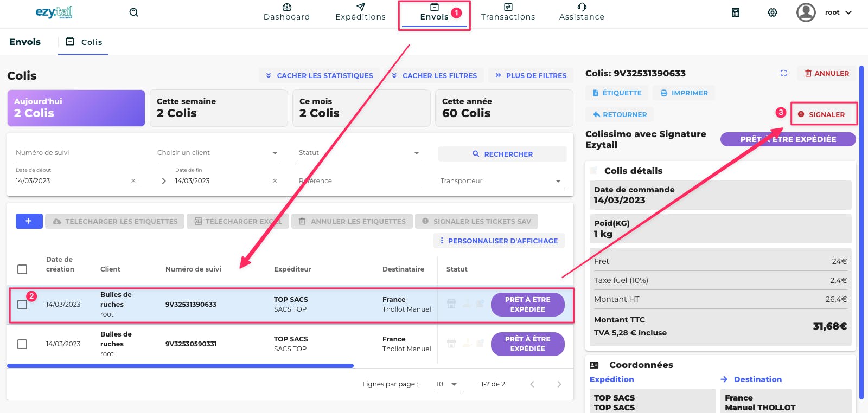Check the box for parcel 9V32531390633

tap(22, 305)
